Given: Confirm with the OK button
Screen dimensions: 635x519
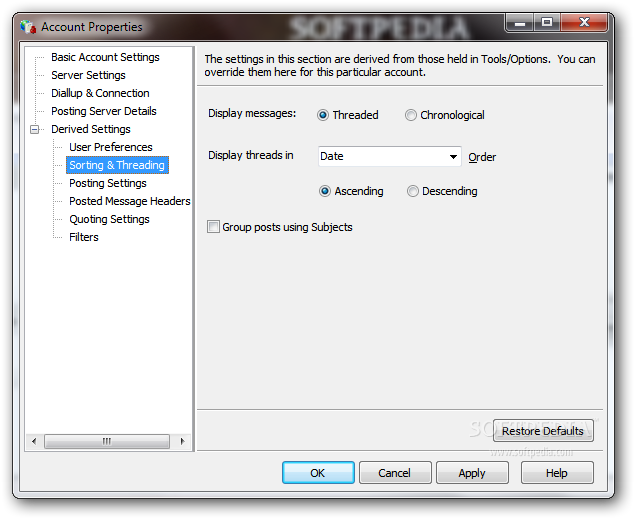Looking at the screenshot, I should tap(318, 473).
